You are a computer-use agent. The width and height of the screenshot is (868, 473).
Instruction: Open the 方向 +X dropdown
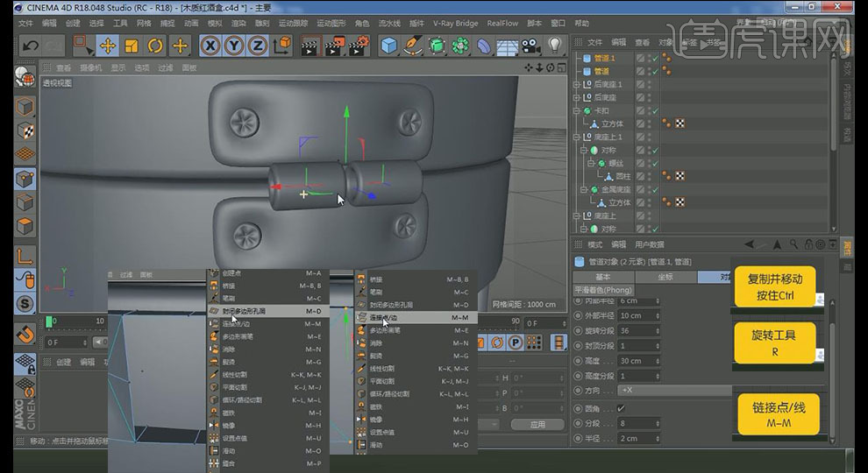point(674,390)
